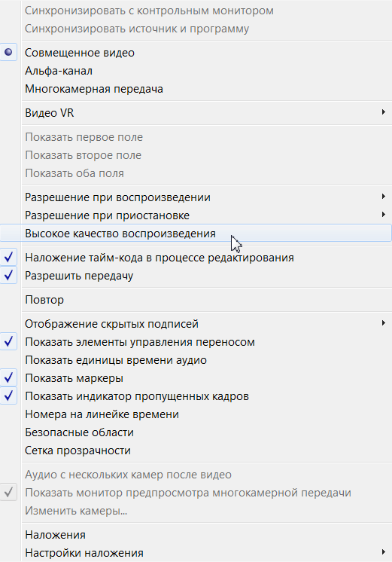
Task: Uncheck Наложение тайм-кода в процессе редактирования
Action: (x=196, y=258)
